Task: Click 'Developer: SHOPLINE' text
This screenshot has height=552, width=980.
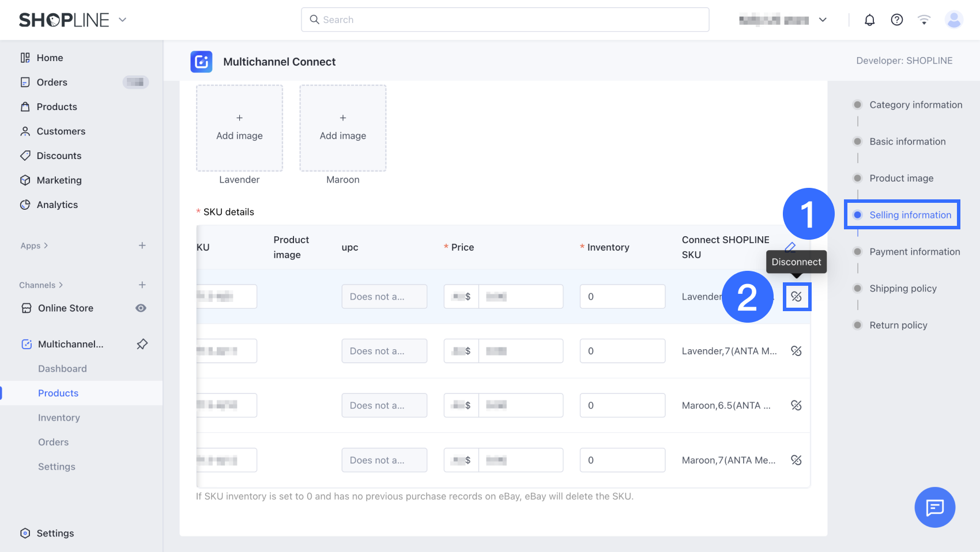Action: tap(904, 61)
